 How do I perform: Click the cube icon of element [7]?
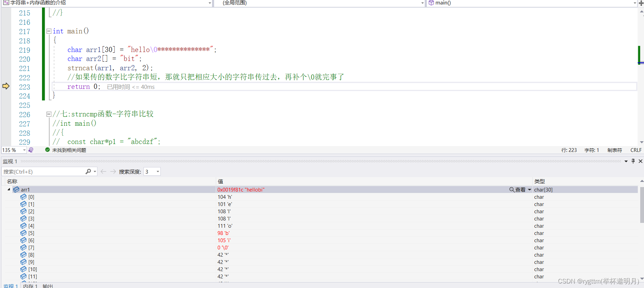tap(23, 247)
